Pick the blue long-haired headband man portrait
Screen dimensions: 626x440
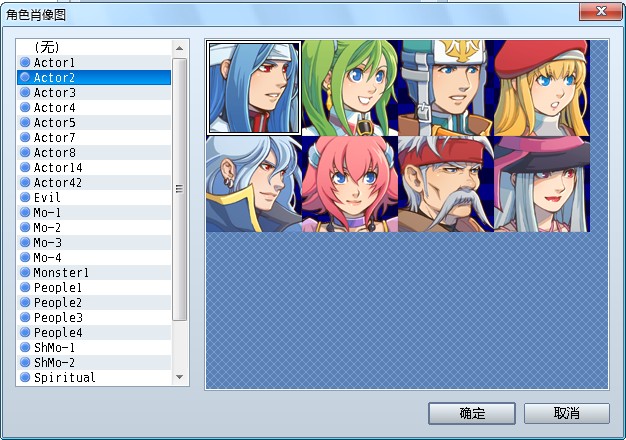(x=254, y=88)
